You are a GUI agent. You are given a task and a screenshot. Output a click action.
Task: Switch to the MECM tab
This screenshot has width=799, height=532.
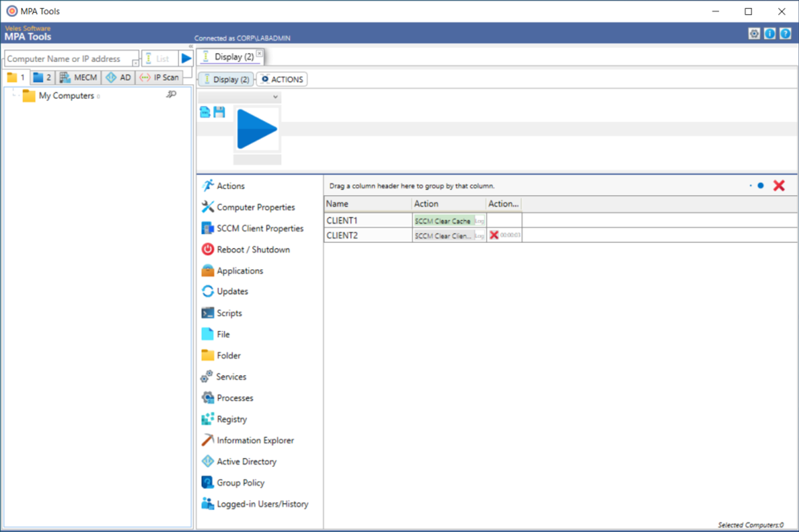coord(78,77)
